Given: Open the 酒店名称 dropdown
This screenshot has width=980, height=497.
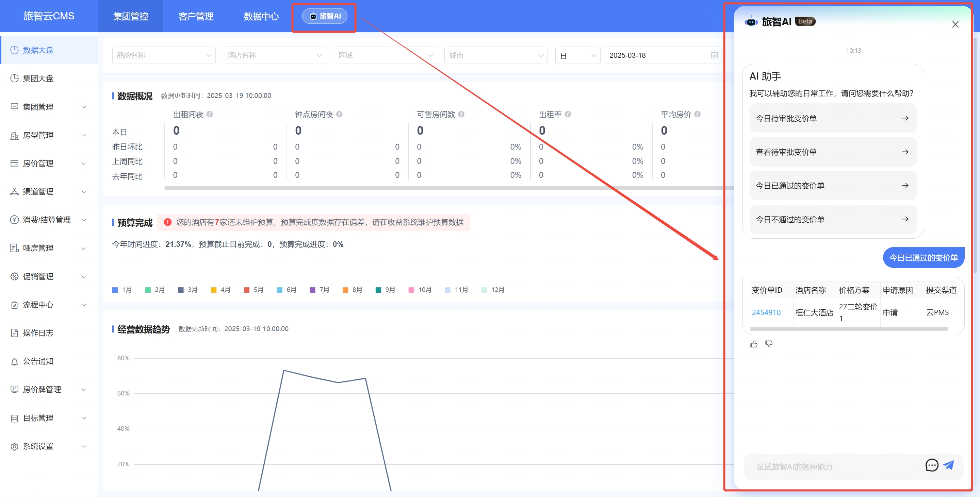Looking at the screenshot, I should click(x=275, y=55).
